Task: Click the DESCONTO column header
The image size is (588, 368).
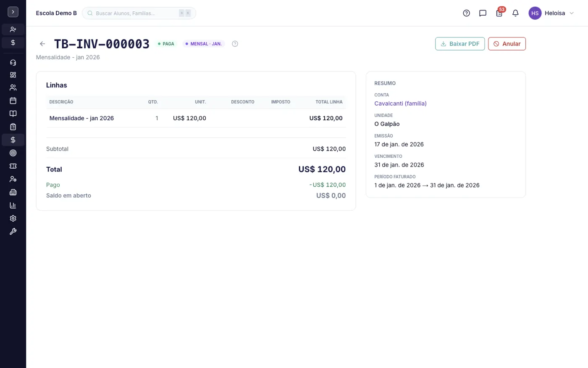Action: coord(243,102)
